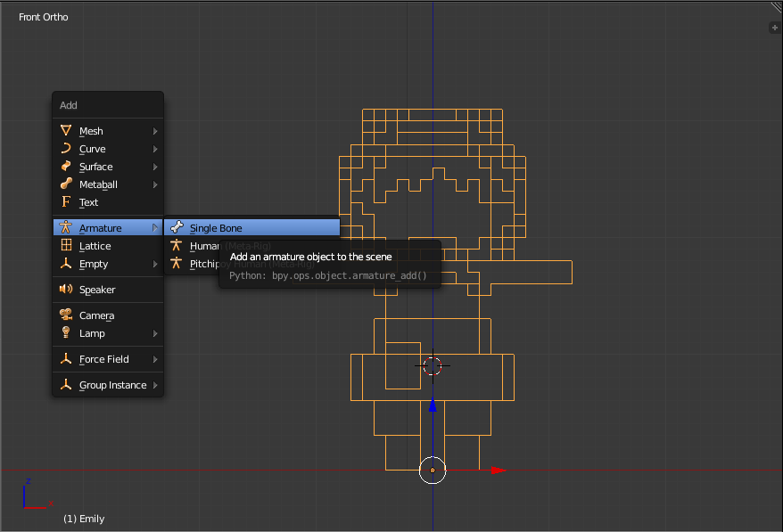The image size is (783, 532).
Task: Click the Force Field icon
Action: (x=66, y=359)
